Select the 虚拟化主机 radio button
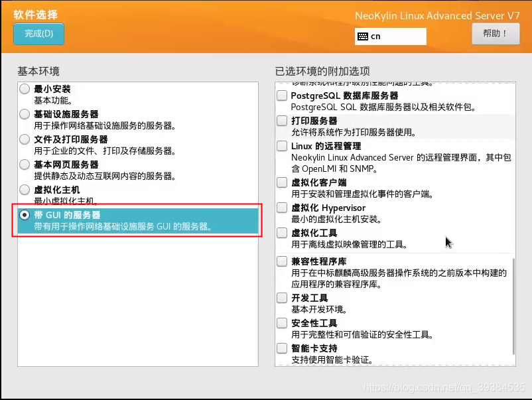532x400 pixels. pyautogui.click(x=25, y=190)
